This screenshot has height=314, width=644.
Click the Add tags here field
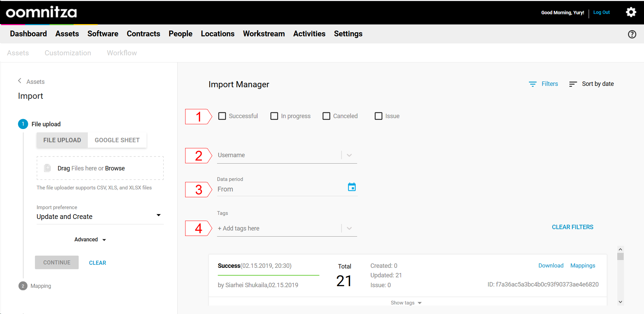(278, 228)
